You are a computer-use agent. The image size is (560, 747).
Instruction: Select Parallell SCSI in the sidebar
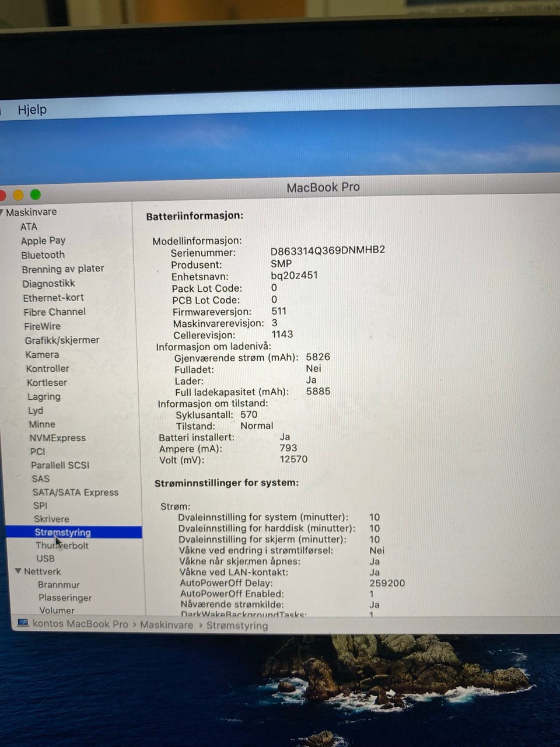pos(60,465)
